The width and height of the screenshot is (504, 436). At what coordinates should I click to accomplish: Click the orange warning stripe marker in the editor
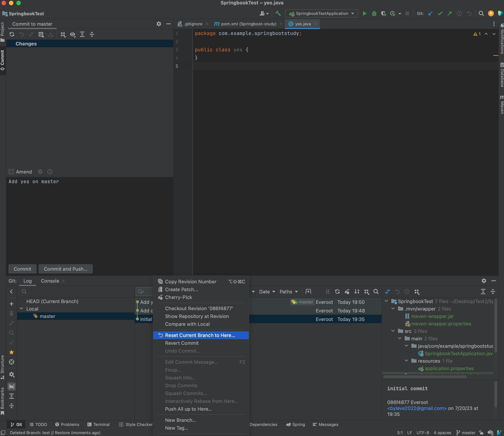pos(495,55)
